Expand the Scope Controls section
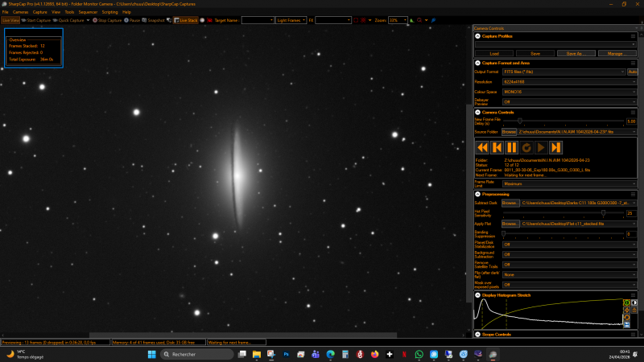This screenshot has width=644, height=362. (x=477, y=335)
